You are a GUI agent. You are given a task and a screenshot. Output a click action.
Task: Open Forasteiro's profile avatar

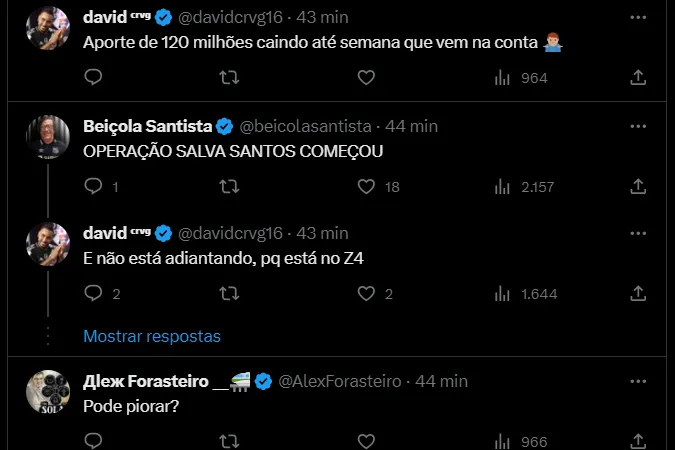coord(47,391)
